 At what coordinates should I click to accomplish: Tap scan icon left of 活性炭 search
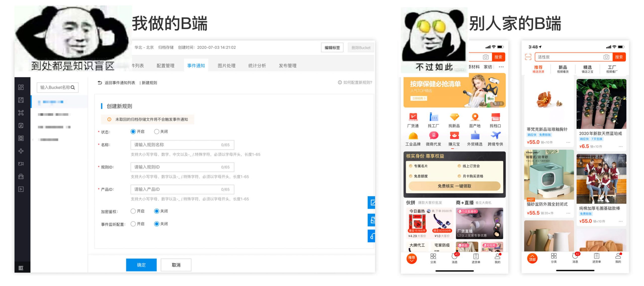coord(528,57)
